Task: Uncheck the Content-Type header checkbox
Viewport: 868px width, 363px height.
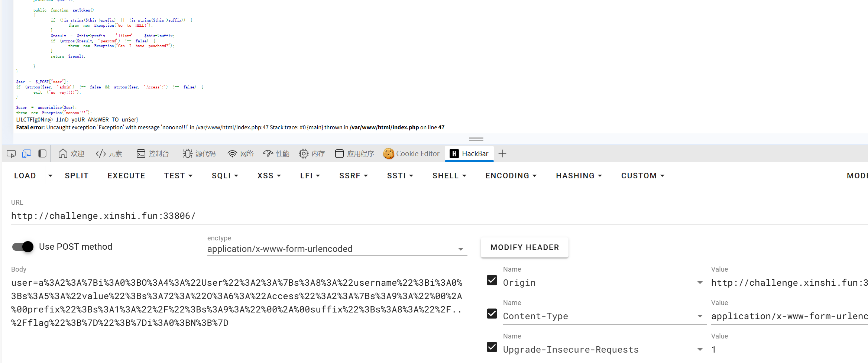Action: click(x=492, y=314)
